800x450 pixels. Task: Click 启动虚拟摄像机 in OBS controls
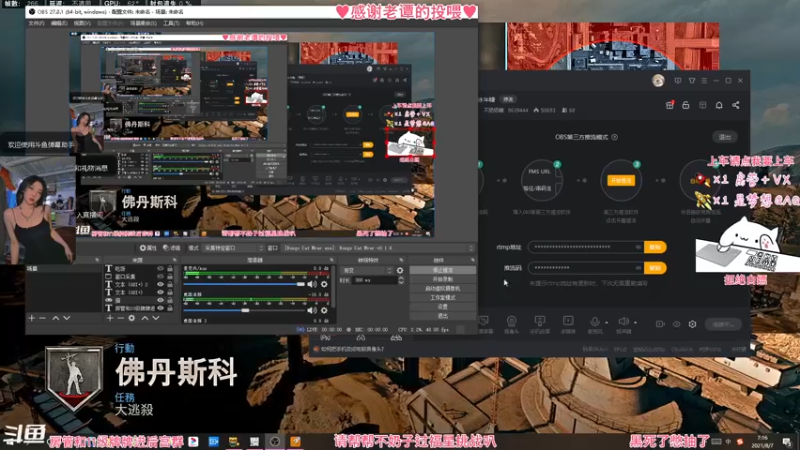(442, 288)
